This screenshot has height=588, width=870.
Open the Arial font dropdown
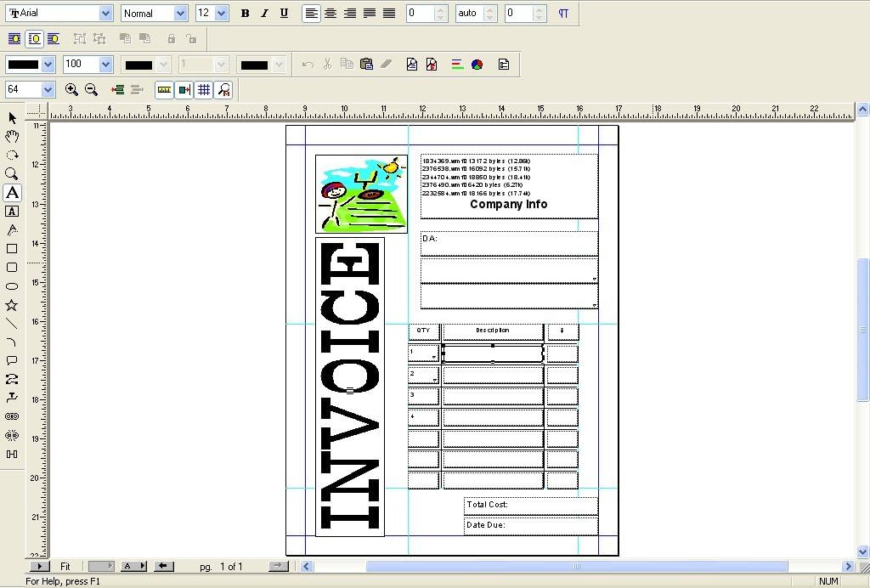(x=105, y=14)
